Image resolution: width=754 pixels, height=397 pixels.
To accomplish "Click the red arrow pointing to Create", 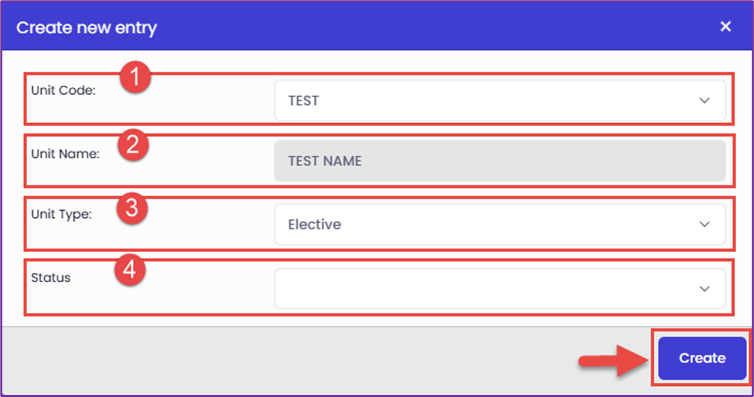I will pos(614,360).
